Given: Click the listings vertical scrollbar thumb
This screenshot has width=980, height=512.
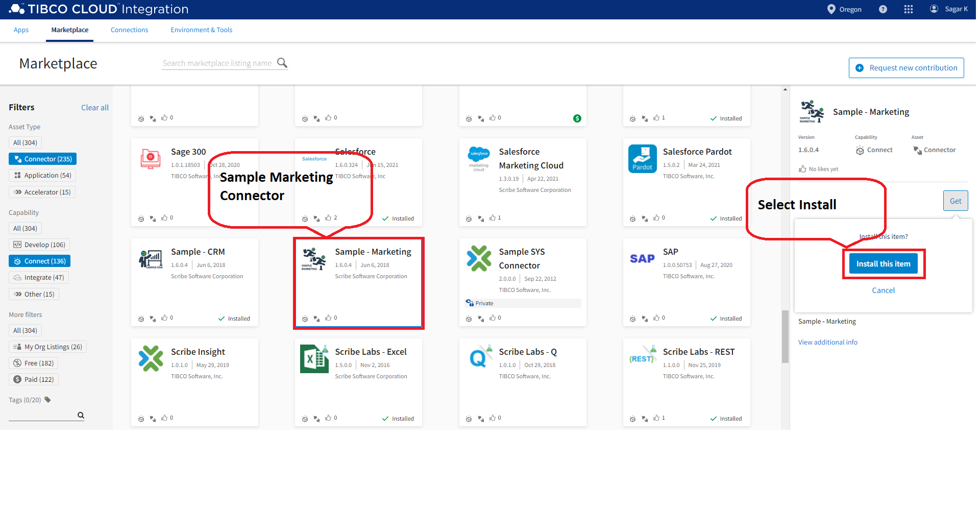Looking at the screenshot, I should [x=785, y=336].
